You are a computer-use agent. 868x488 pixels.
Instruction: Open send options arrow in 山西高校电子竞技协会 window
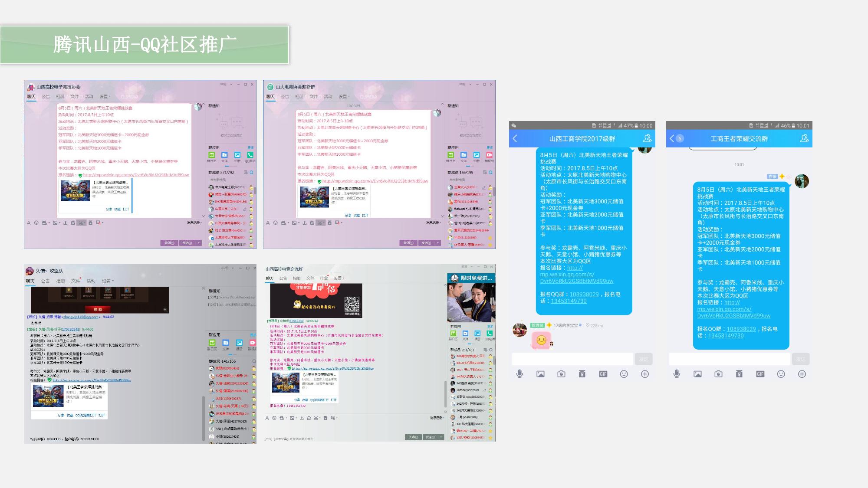(x=199, y=243)
